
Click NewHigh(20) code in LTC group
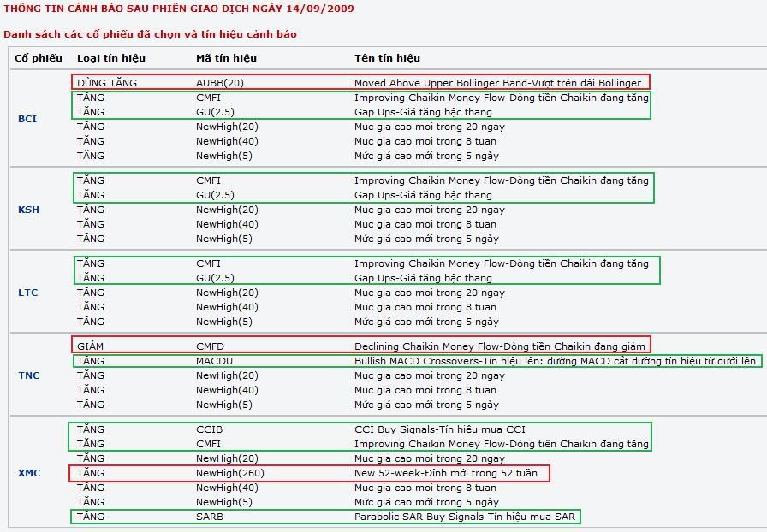227,293
